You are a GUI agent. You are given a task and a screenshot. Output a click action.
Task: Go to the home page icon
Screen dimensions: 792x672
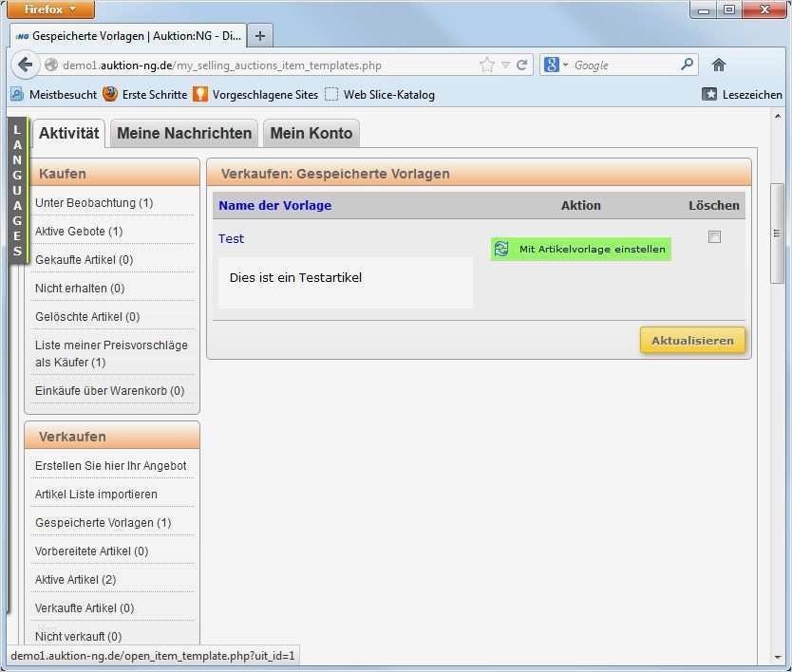(x=718, y=65)
